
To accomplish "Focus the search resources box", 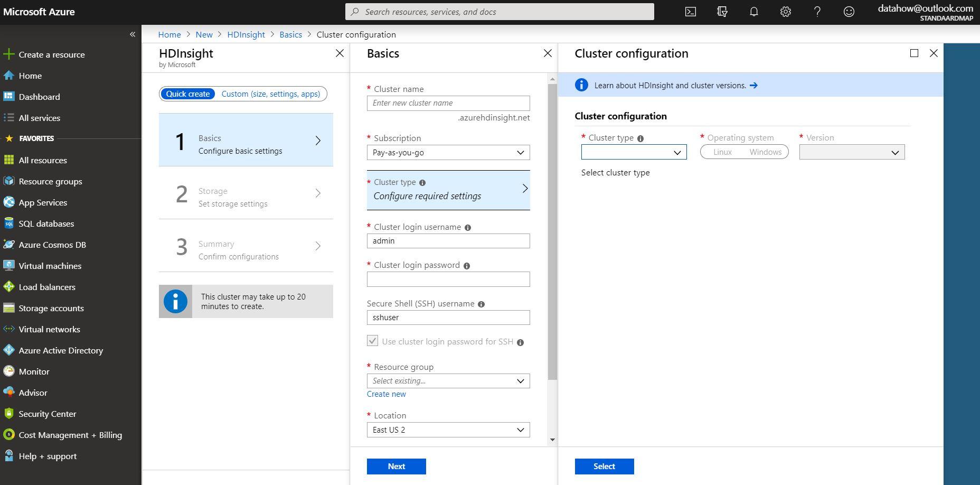I will coord(500,12).
